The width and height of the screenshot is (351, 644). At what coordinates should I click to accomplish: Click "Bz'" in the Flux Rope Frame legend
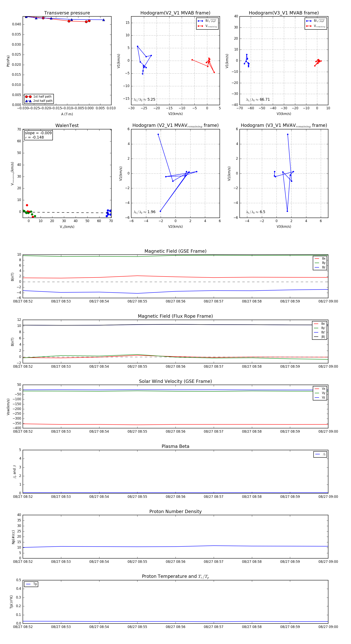323,332
